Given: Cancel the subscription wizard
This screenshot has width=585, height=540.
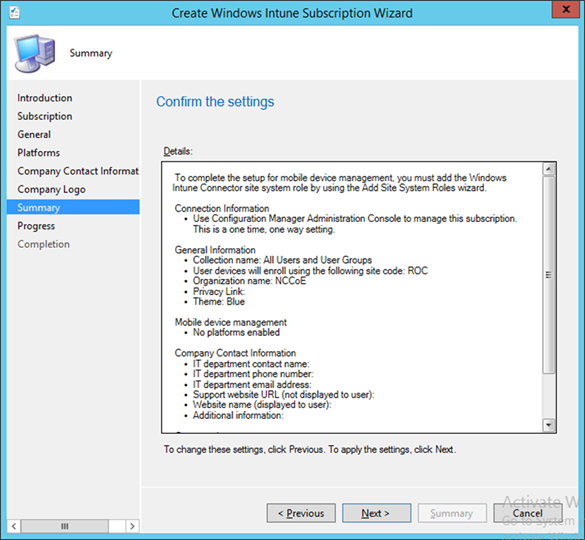Looking at the screenshot, I should coord(528,513).
